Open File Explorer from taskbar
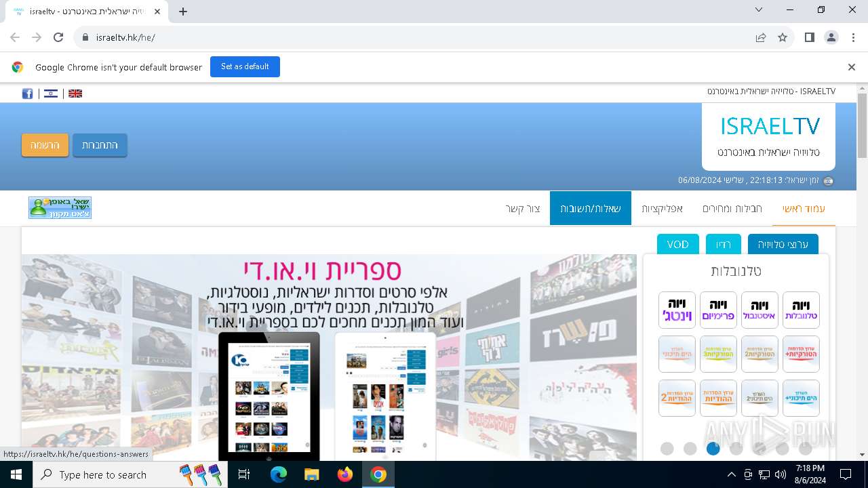The height and width of the screenshot is (488, 868). click(312, 474)
